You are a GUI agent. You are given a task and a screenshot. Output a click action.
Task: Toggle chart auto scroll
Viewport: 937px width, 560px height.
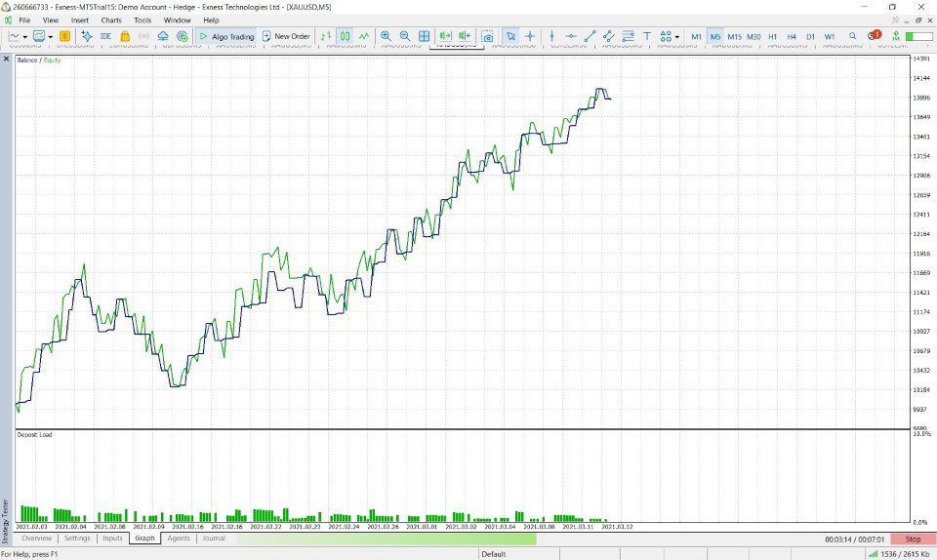pos(445,36)
